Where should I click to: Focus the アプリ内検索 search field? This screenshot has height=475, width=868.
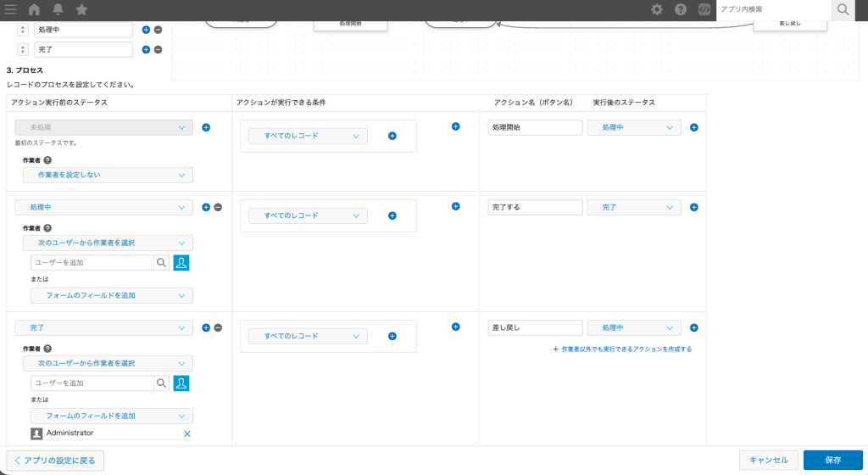pyautogui.click(x=774, y=9)
